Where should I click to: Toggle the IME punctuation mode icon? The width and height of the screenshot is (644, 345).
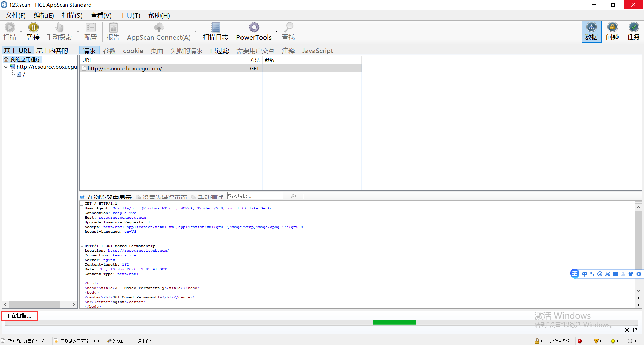[592, 274]
